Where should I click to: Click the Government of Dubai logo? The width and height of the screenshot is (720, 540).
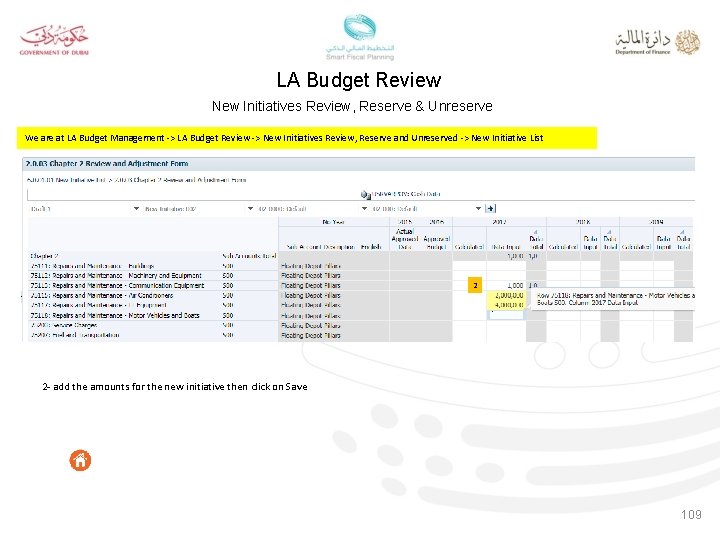tap(54, 40)
